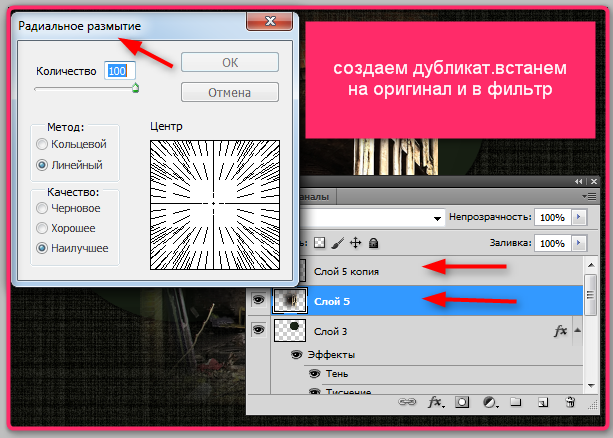The image size is (613, 438).
Task: Delete layer trash icon
Action: pyautogui.click(x=570, y=402)
